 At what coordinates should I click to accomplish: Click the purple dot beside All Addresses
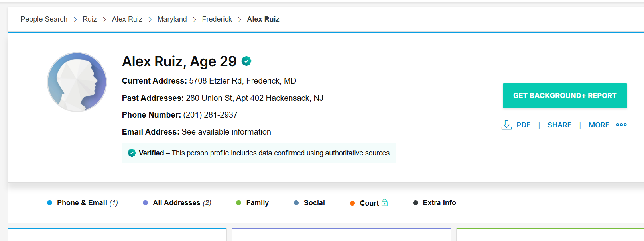click(146, 203)
